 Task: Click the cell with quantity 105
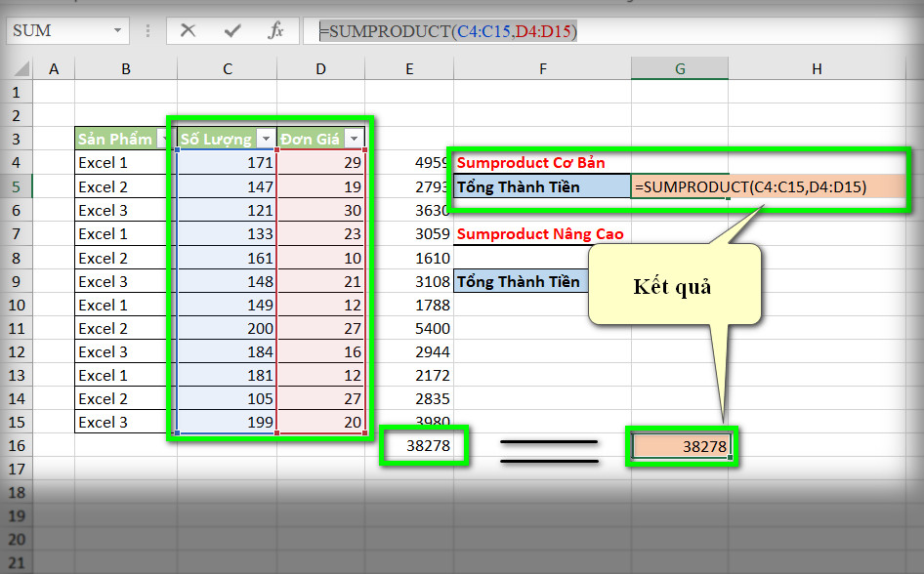pyautogui.click(x=227, y=398)
